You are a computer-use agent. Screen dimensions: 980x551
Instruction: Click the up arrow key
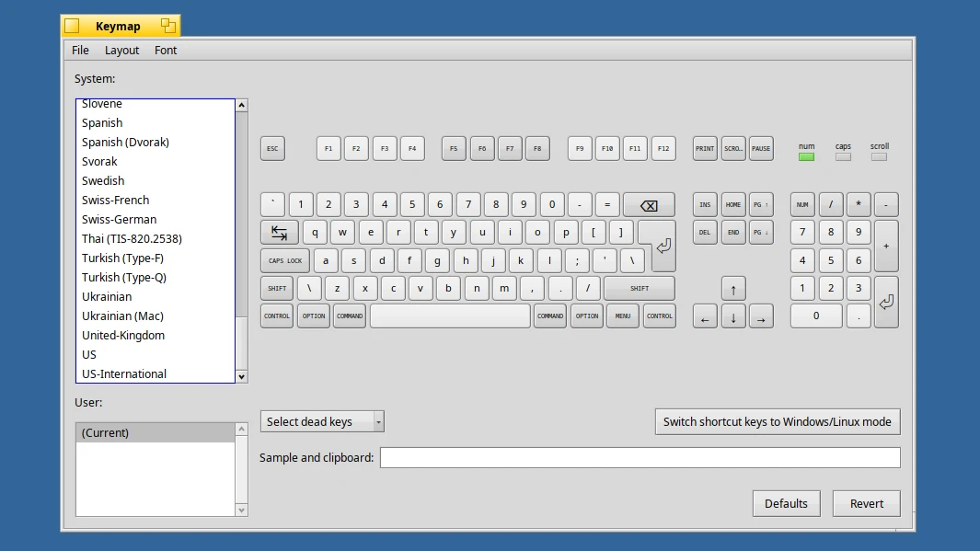click(732, 288)
